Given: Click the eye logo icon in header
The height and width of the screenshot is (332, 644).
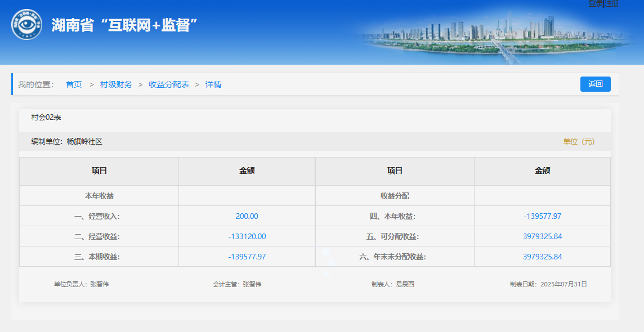Looking at the screenshot, I should coord(26,25).
